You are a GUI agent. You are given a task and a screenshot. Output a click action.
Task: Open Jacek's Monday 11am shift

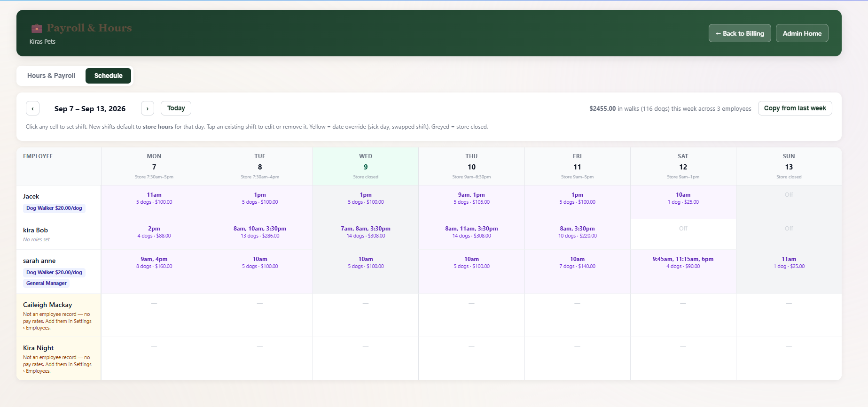(x=154, y=202)
